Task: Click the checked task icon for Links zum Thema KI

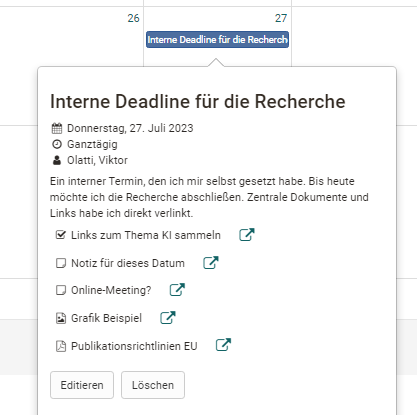Action: 61,235
